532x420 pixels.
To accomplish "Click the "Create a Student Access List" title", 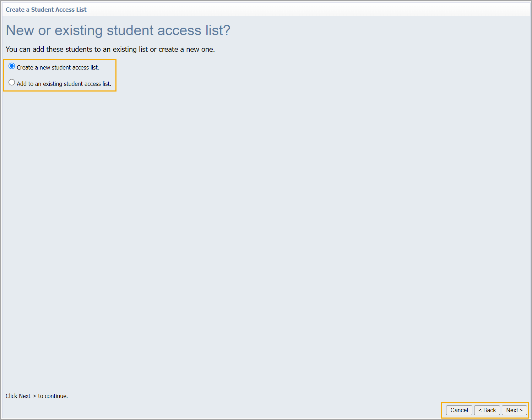I will (x=46, y=10).
